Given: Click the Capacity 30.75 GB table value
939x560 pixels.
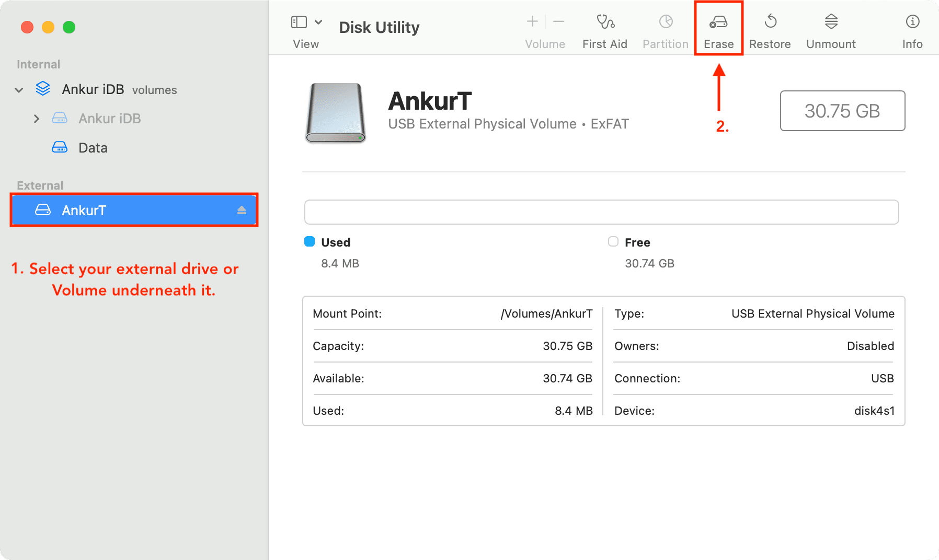Looking at the screenshot, I should coord(567,346).
